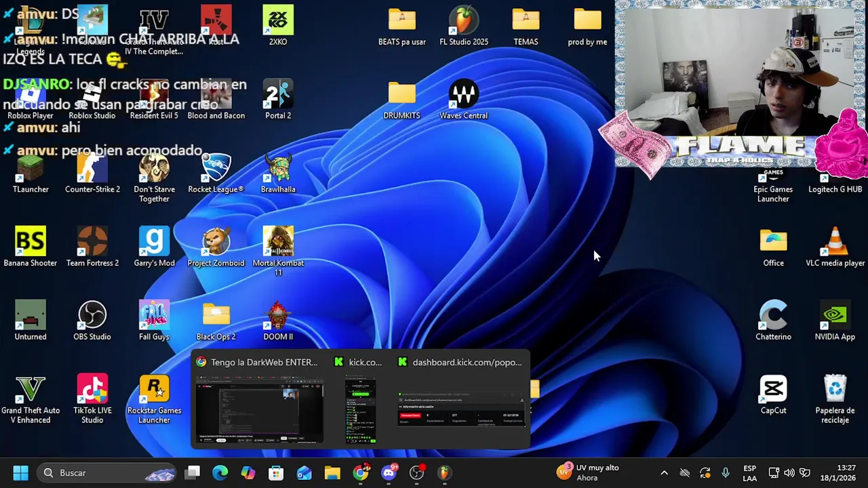Open Team Fortress 2 shortcut
This screenshot has width=868, height=488.
92,247
